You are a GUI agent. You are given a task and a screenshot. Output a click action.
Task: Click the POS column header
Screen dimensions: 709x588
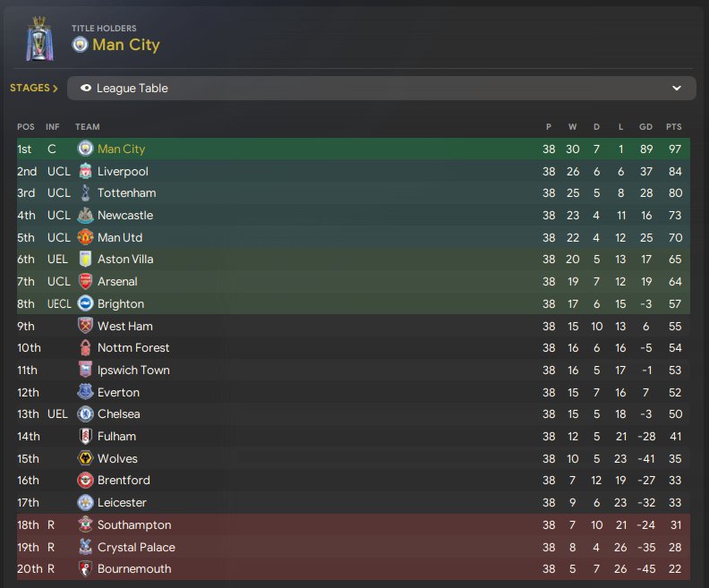25,127
